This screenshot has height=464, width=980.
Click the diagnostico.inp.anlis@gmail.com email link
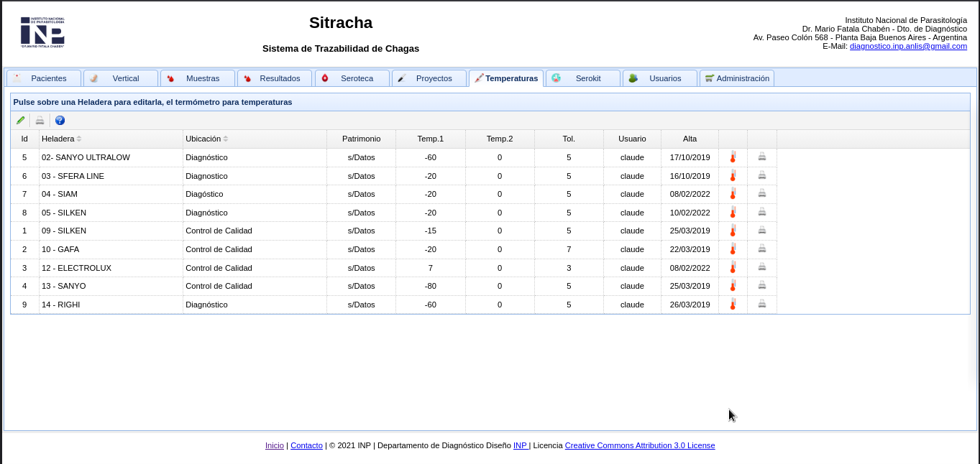[908, 46]
